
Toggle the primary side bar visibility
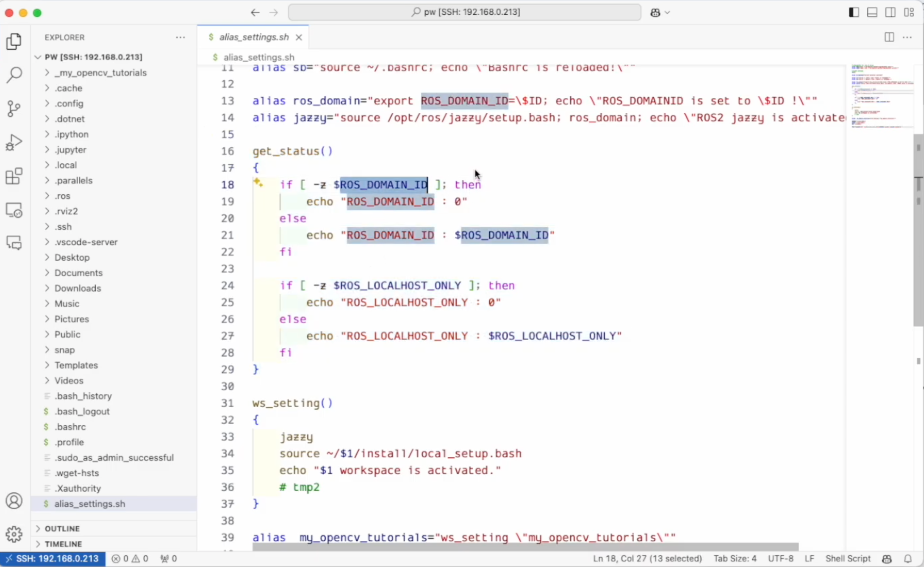853,13
